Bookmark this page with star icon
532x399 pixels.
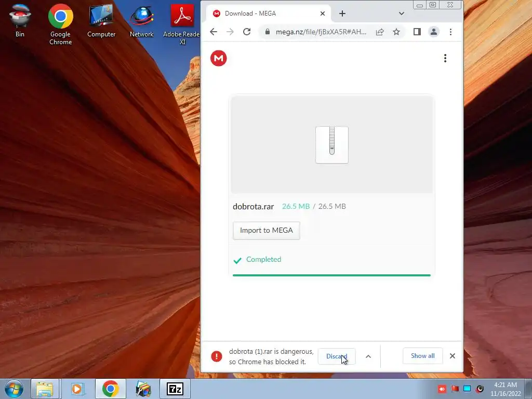(396, 32)
